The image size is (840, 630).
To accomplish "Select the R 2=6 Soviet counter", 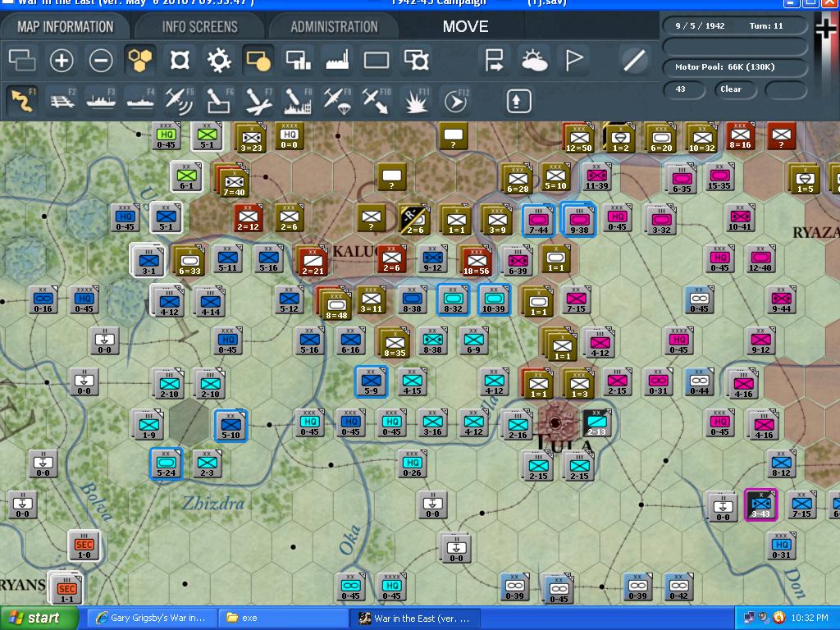I will pos(414,220).
